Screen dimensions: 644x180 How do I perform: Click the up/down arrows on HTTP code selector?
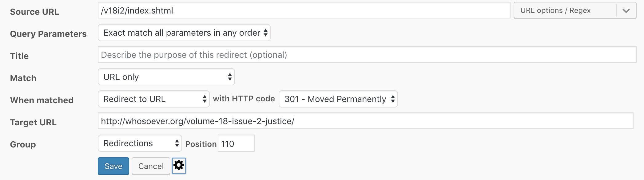click(x=393, y=99)
